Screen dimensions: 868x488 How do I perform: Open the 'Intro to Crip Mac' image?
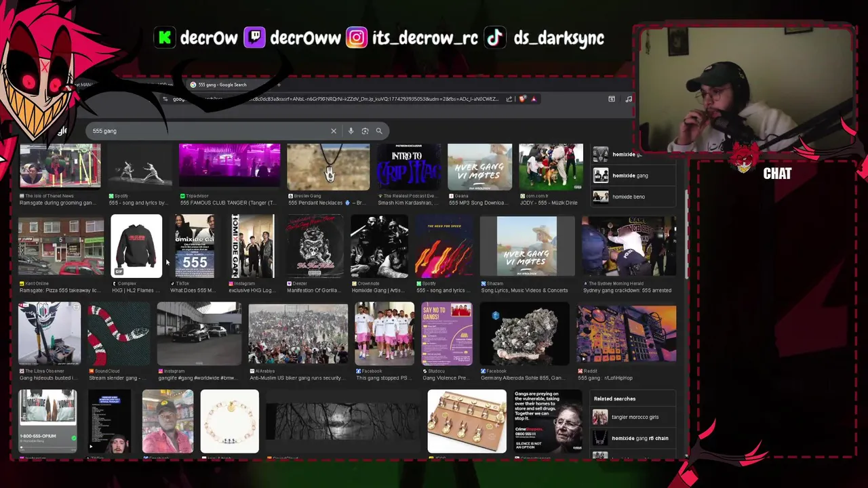pyautogui.click(x=408, y=167)
